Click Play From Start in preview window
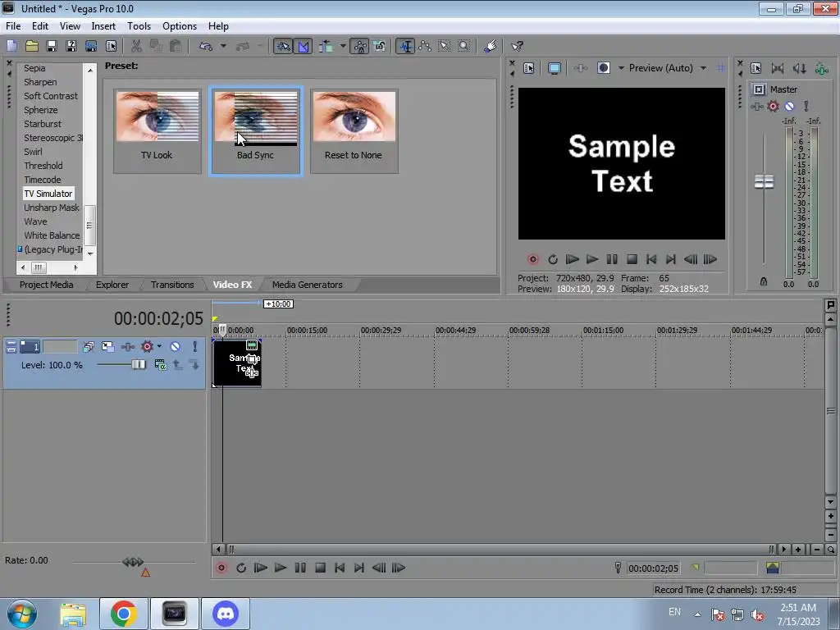This screenshot has height=630, width=840. coord(572,259)
